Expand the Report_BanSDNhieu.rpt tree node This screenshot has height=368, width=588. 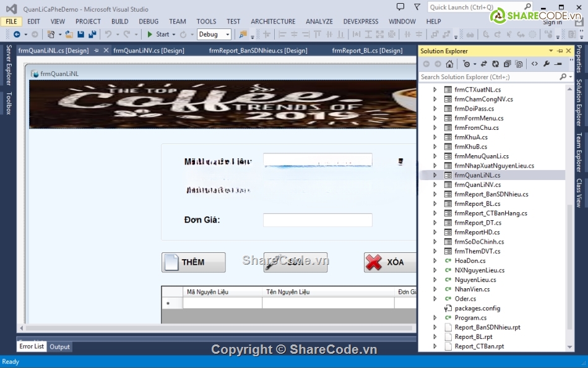[x=435, y=327]
